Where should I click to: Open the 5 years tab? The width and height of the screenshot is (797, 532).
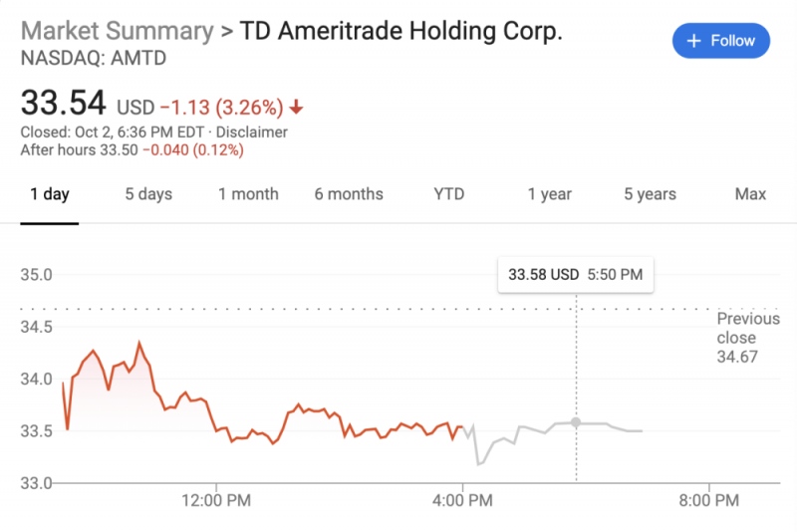650,194
